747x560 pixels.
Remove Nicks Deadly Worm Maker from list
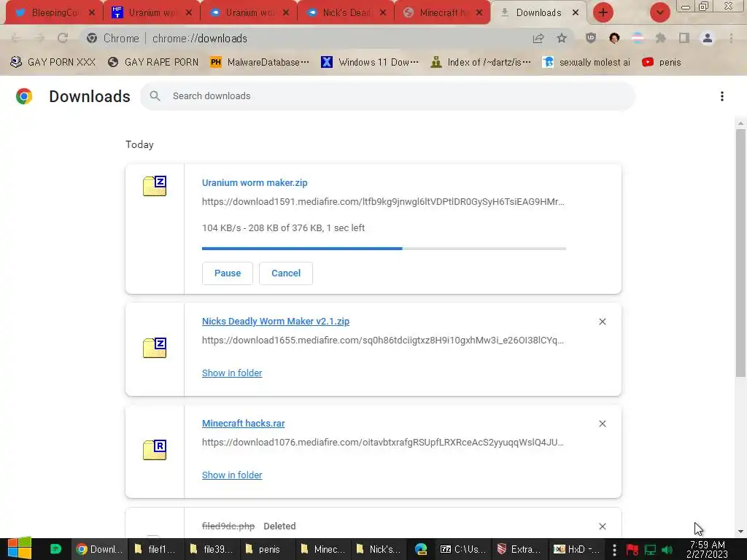pos(602,322)
